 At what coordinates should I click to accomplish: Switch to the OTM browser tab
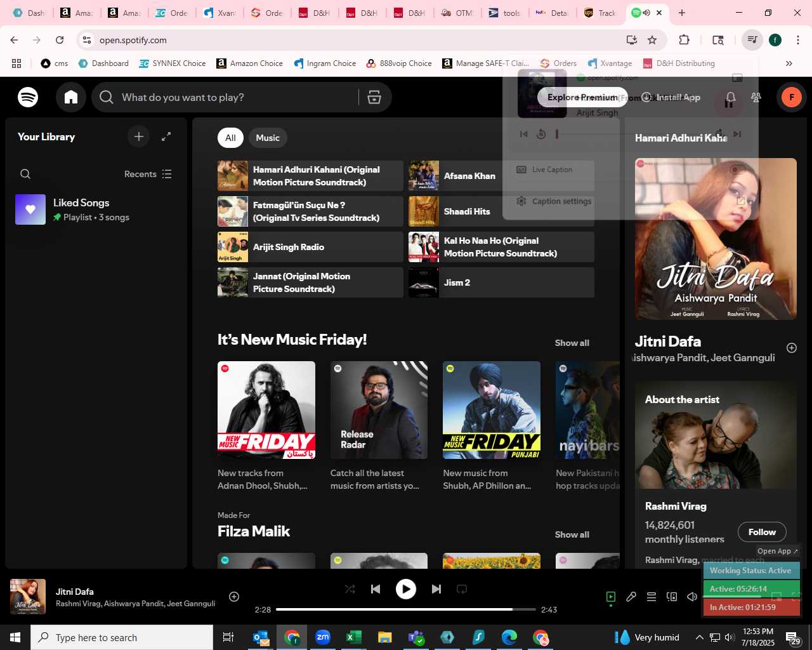458,13
